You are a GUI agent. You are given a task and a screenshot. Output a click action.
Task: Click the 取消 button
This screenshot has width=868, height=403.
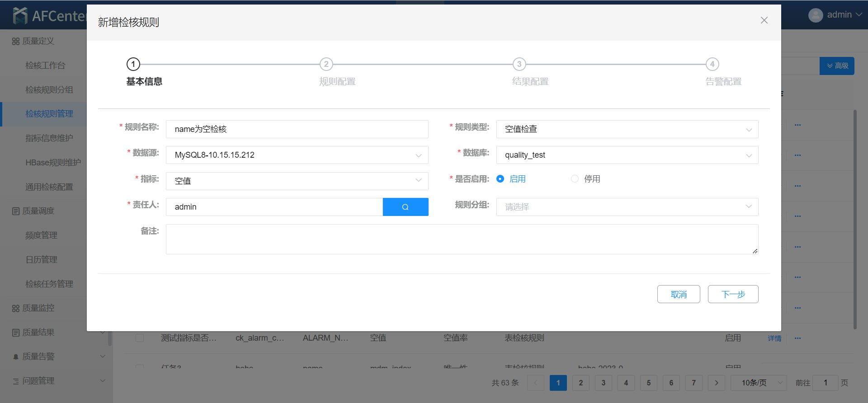pos(678,294)
